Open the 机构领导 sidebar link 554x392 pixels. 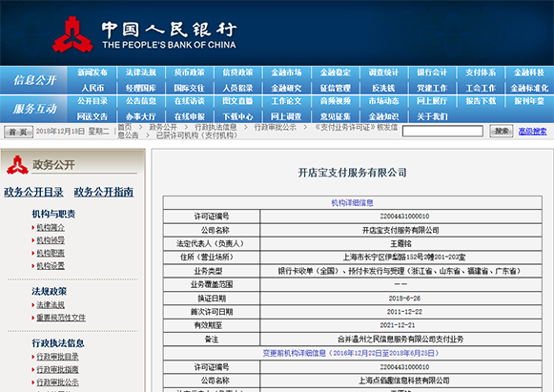coord(51,240)
